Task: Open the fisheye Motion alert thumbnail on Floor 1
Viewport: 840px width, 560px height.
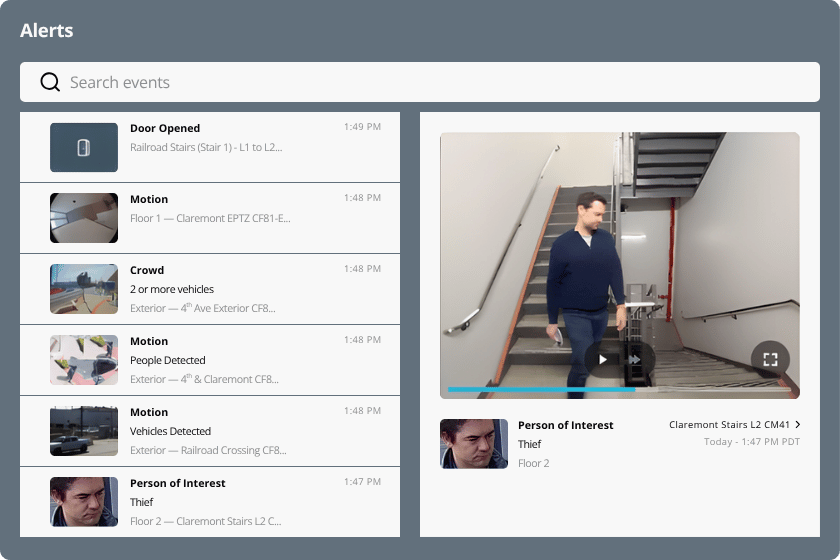Action: (84, 218)
